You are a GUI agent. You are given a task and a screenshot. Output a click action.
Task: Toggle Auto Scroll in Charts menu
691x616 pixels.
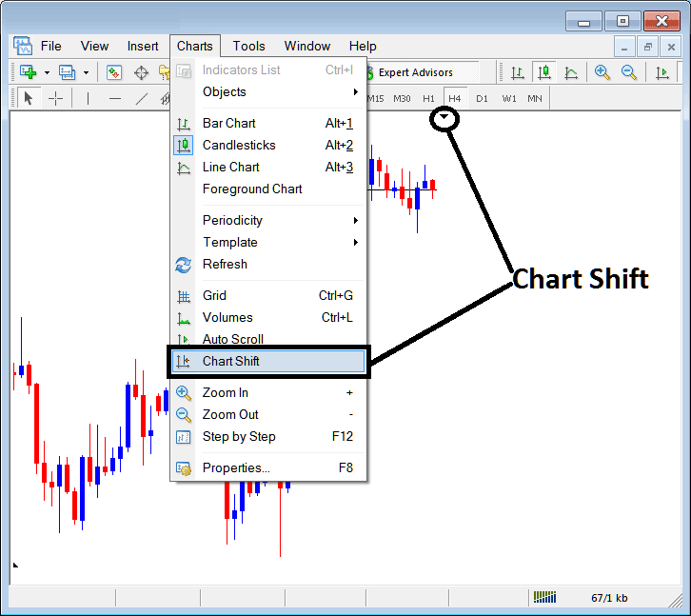[233, 340]
